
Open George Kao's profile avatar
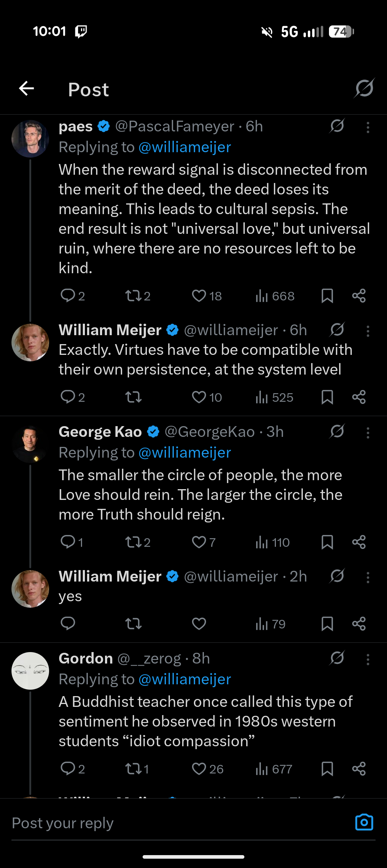click(x=30, y=444)
